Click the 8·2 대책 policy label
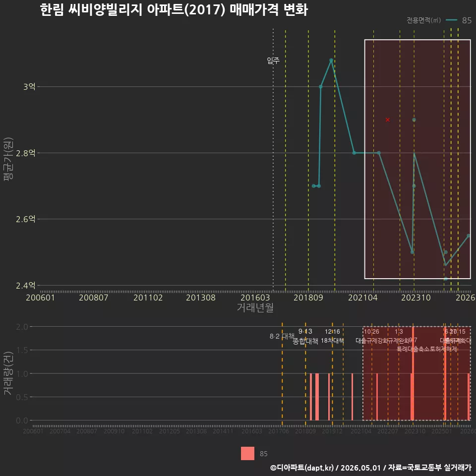 282,336
